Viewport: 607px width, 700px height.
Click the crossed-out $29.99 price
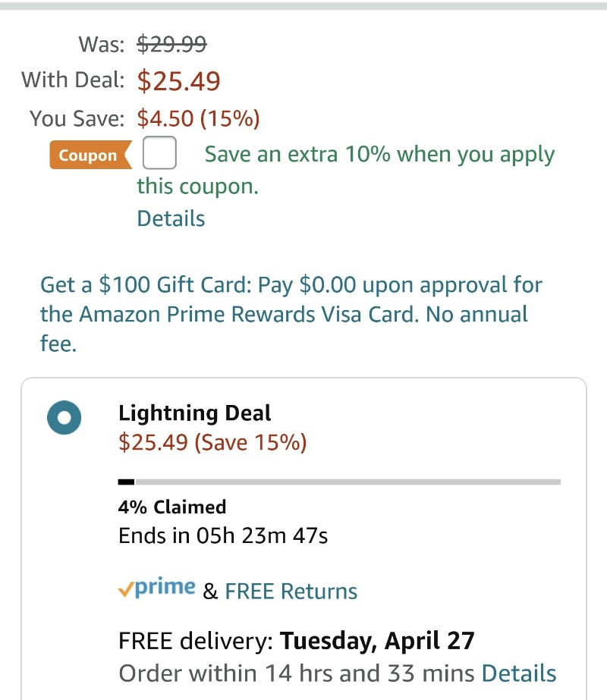pos(171,44)
